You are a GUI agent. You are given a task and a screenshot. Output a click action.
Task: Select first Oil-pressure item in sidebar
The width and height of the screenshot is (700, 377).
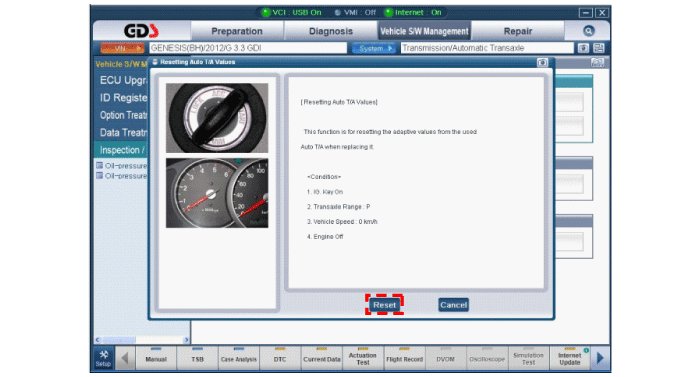click(122, 166)
